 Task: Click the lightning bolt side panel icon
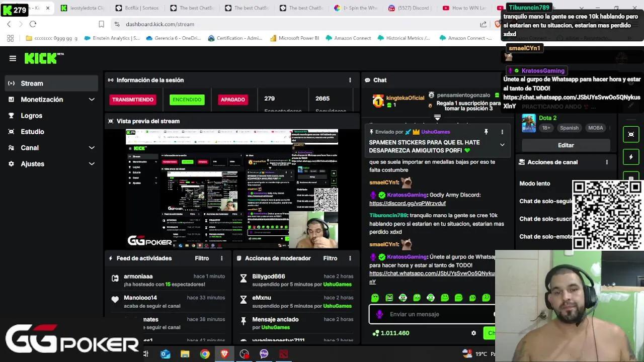pyautogui.click(x=631, y=157)
